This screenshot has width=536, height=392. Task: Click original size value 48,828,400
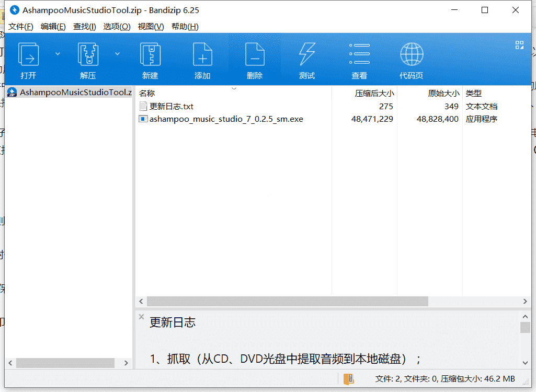437,119
